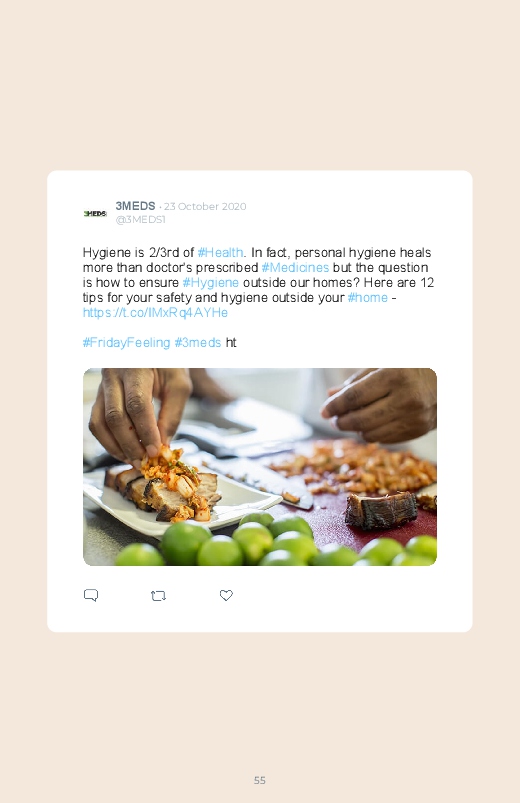Click the 3MEDS account name

click(135, 206)
